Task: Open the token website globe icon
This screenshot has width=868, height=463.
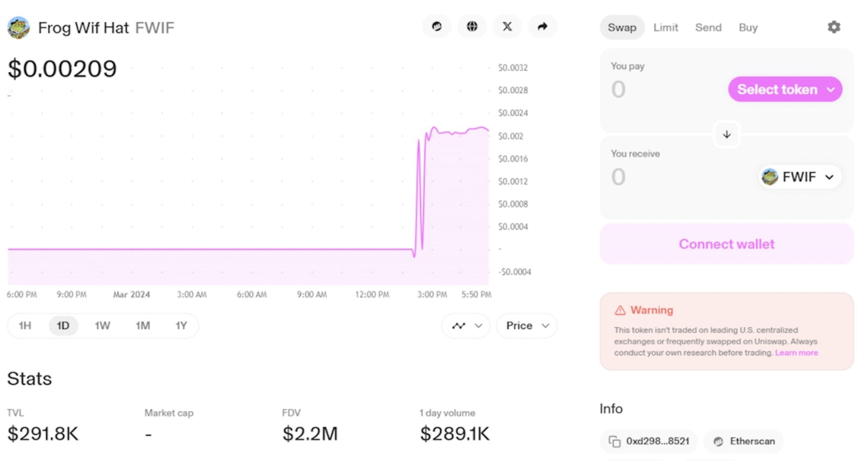Action: coord(472,26)
